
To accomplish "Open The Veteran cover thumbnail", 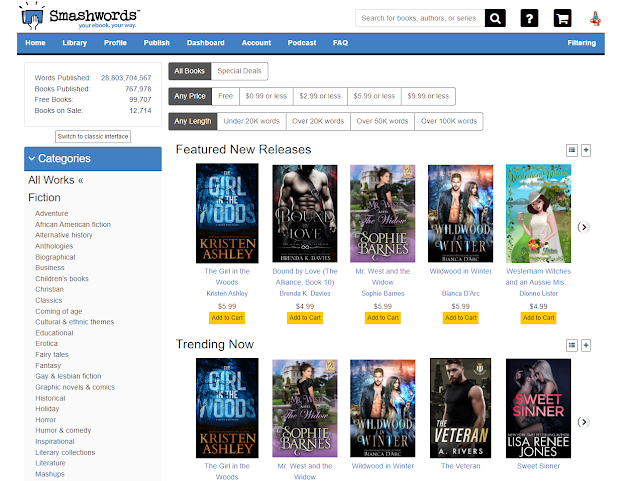I will coord(460,408).
